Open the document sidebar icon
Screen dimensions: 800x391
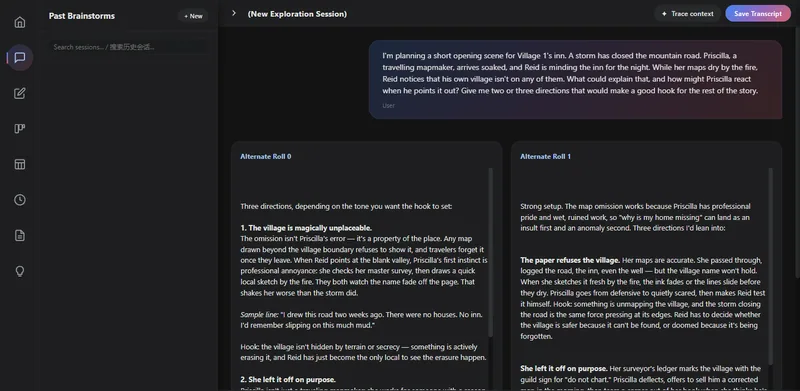coord(20,235)
